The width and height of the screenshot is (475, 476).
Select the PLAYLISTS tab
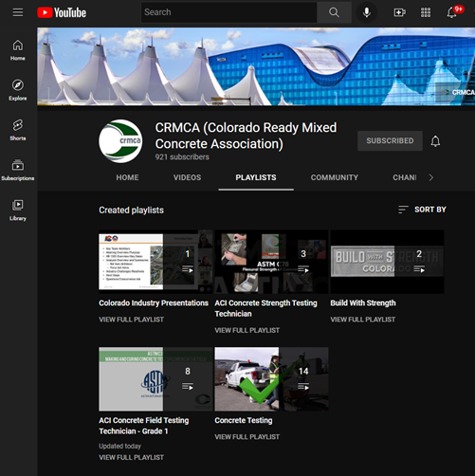tap(256, 177)
